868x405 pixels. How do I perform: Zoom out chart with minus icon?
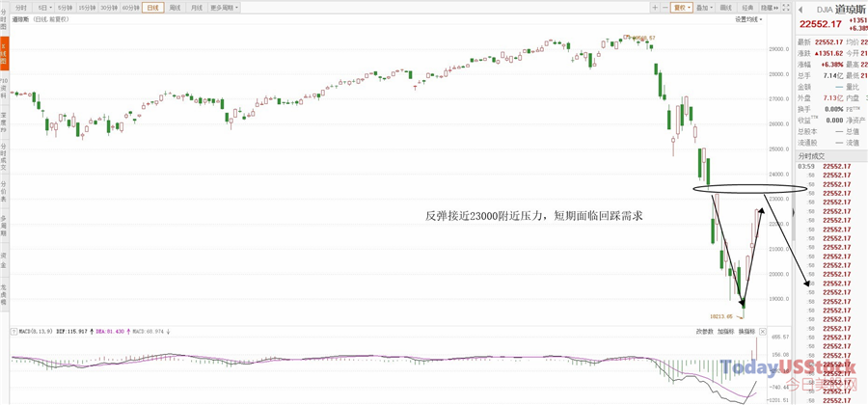click(x=665, y=8)
